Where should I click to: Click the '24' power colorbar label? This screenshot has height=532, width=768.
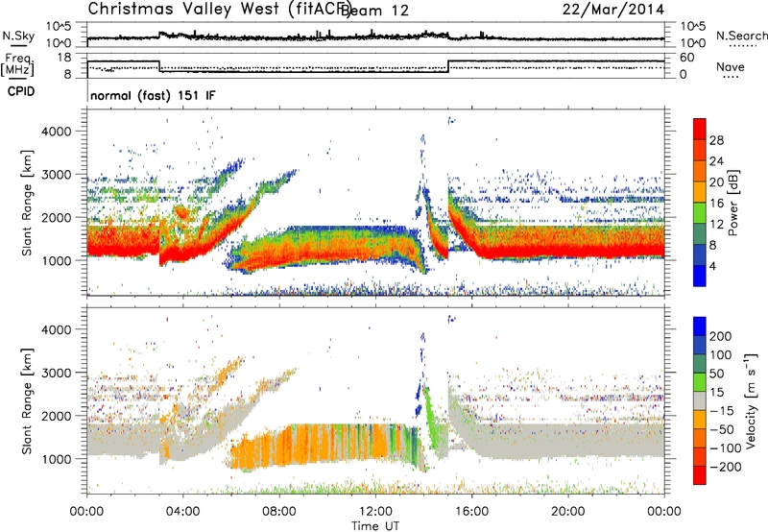click(716, 161)
